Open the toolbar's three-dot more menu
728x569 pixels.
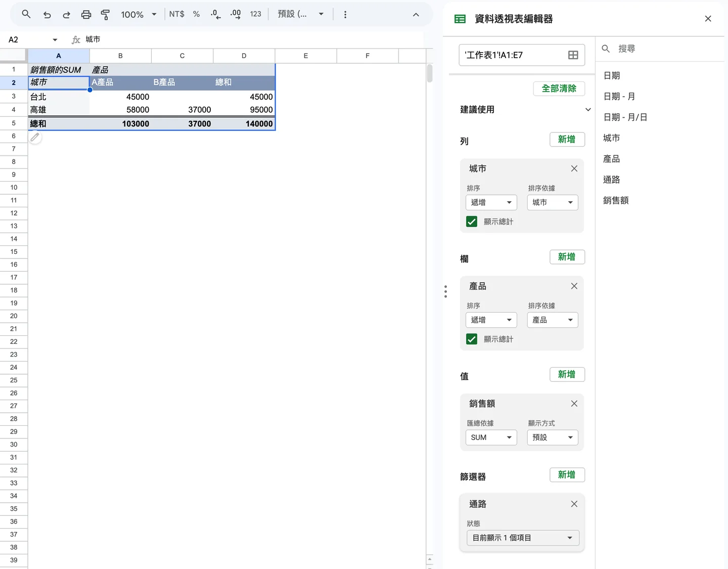coord(345,15)
